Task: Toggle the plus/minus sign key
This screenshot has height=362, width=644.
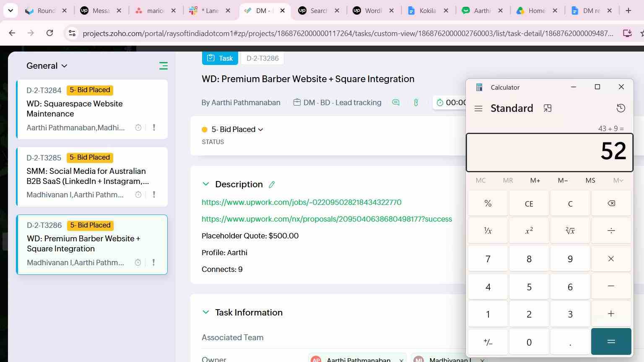Action: pos(488,342)
